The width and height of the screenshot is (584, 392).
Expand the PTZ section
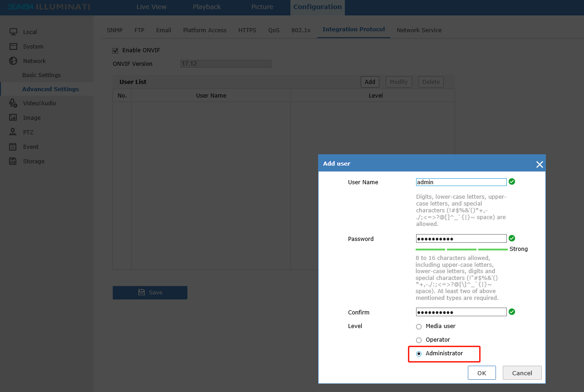[28, 132]
